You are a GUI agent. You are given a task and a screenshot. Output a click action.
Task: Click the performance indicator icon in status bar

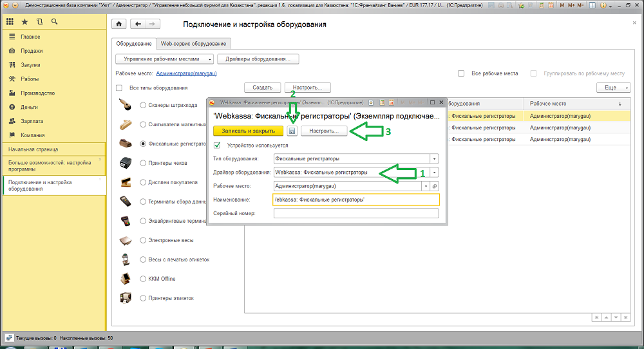(10, 338)
